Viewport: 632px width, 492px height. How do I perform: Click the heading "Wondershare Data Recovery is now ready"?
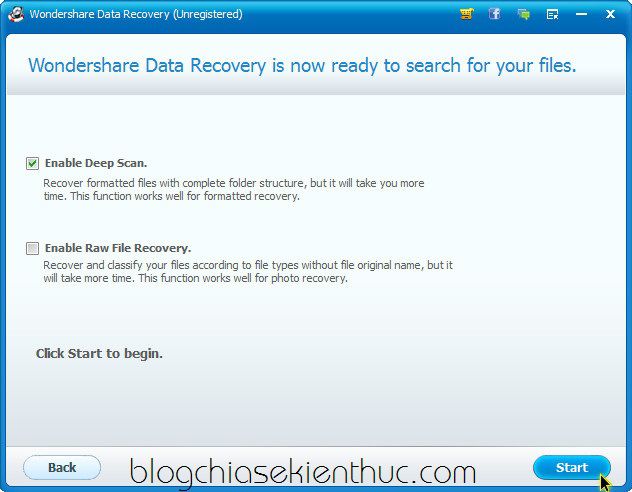click(x=302, y=65)
